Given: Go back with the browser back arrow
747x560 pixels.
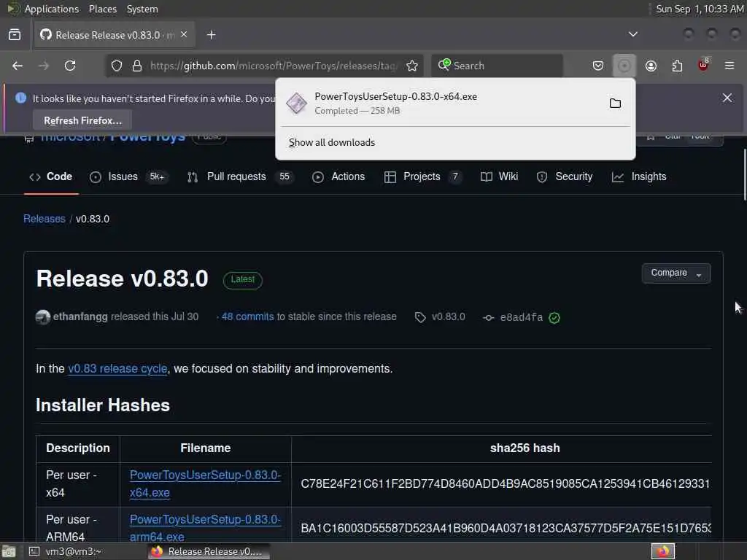Looking at the screenshot, I should click(x=18, y=66).
